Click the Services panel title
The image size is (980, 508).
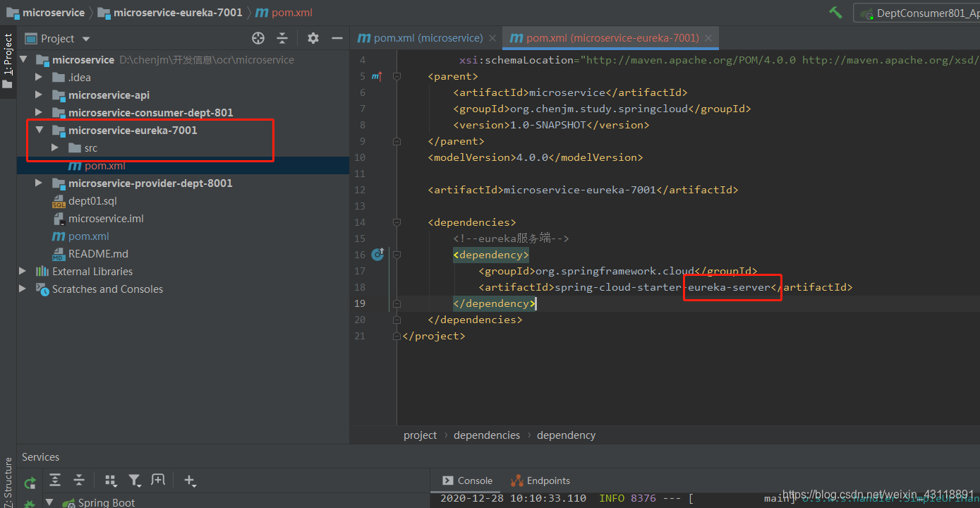coord(41,457)
